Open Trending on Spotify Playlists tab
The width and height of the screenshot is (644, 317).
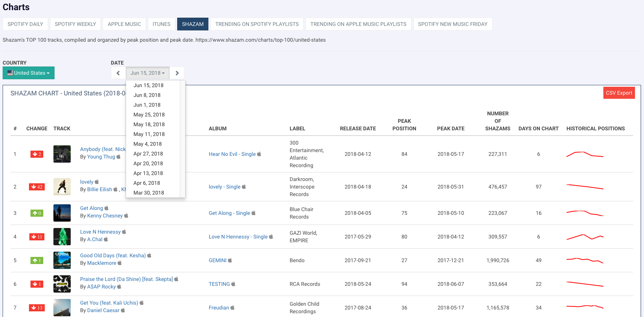[257, 24]
